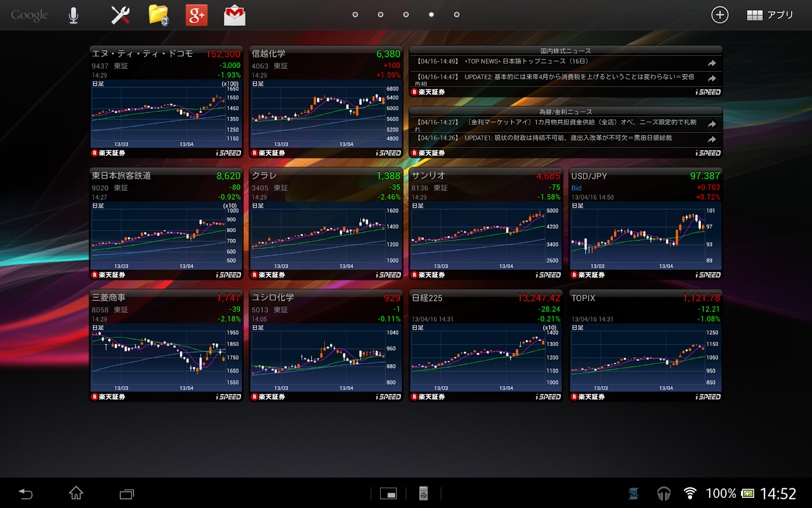Screen dimensions: 812x508
Task: Tap the Android home navigation button
Action: (76, 493)
